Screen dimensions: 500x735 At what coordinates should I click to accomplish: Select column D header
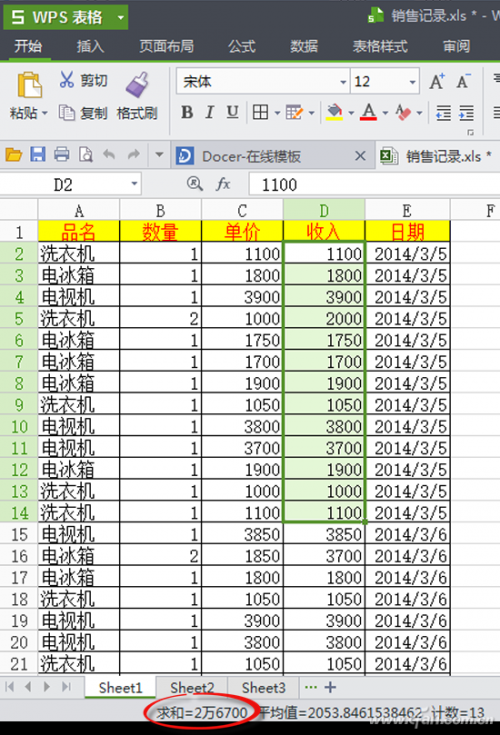point(324,210)
